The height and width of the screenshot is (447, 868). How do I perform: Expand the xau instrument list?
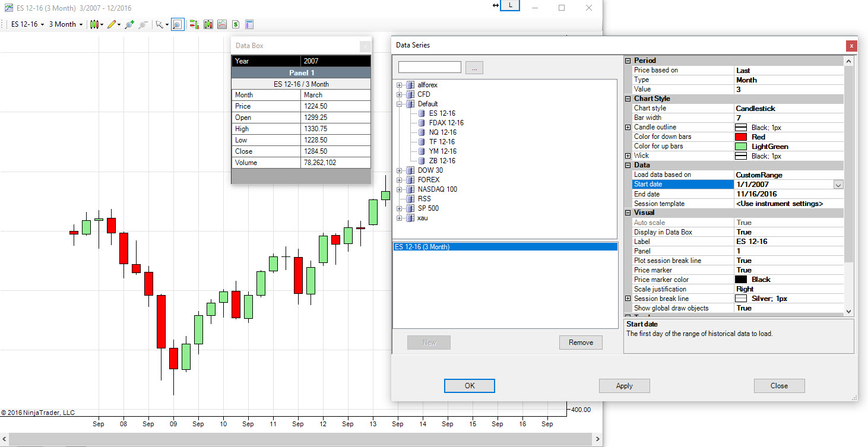[400, 218]
